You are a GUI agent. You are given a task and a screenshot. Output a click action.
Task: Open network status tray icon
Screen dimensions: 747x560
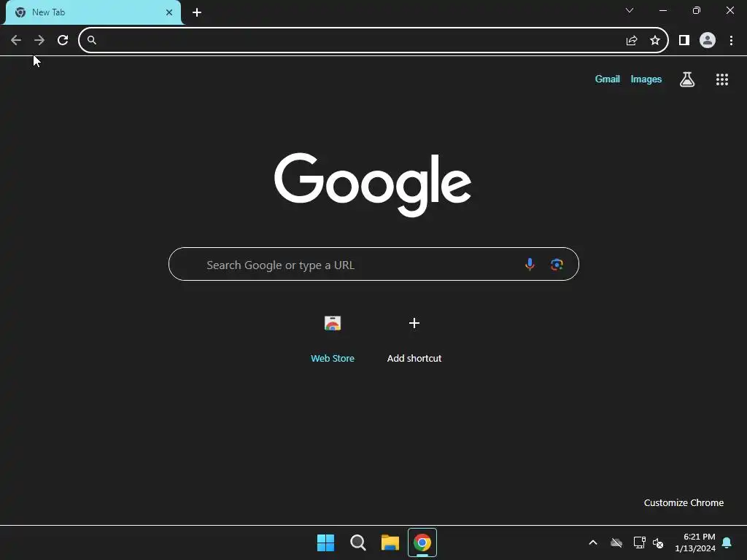tap(639, 542)
